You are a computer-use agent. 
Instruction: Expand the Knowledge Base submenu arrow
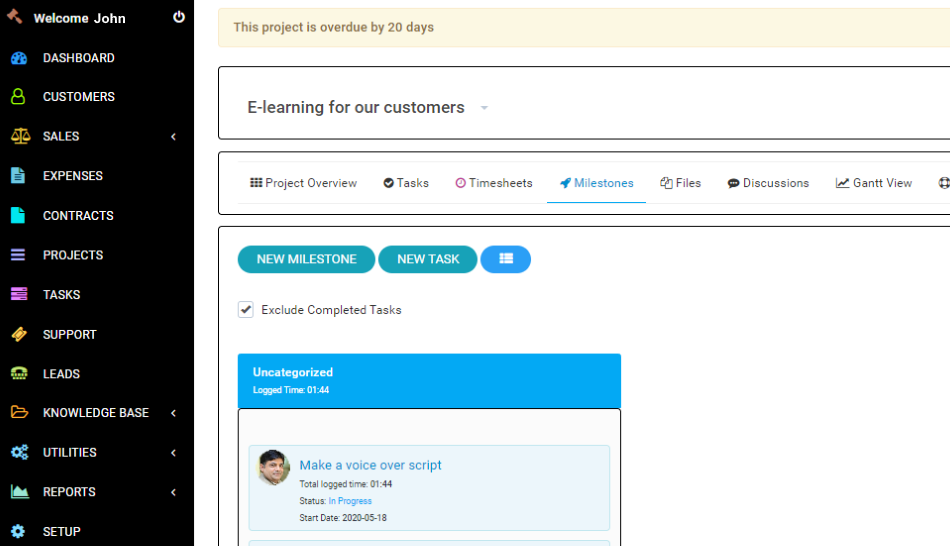[x=173, y=413]
